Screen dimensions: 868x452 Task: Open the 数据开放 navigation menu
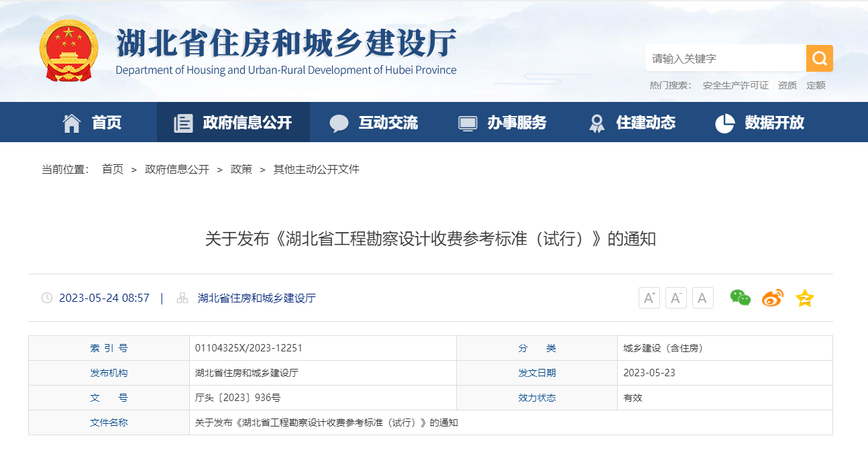point(775,123)
